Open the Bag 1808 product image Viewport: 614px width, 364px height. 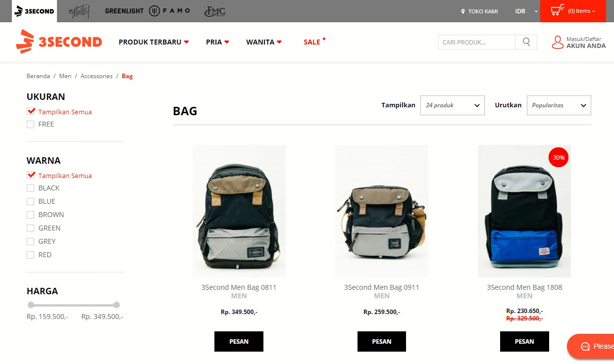[524, 211]
